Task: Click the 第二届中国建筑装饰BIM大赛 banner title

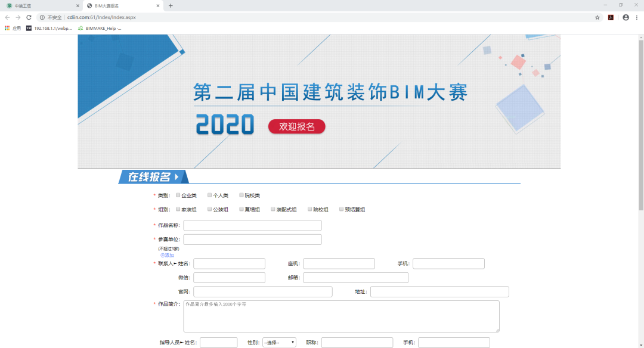Action: 330,92
